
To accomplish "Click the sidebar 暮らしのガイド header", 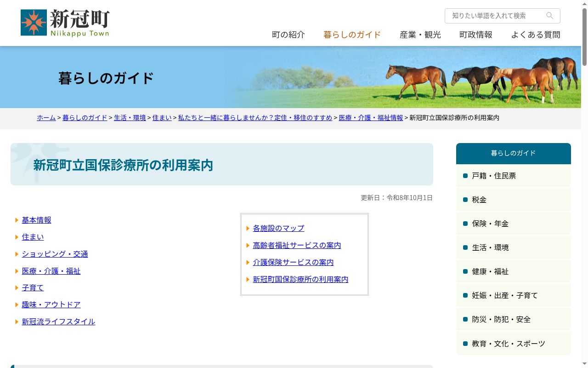I will [x=514, y=153].
